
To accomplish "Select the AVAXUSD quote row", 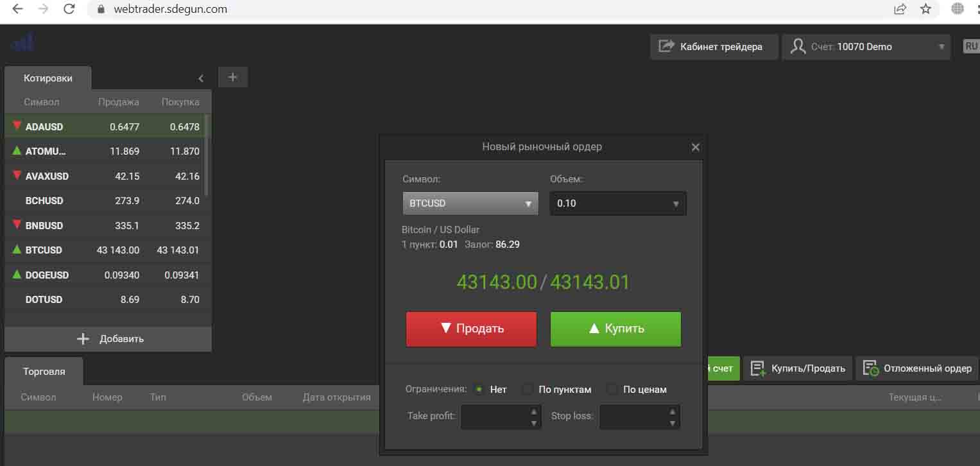I will [x=105, y=176].
